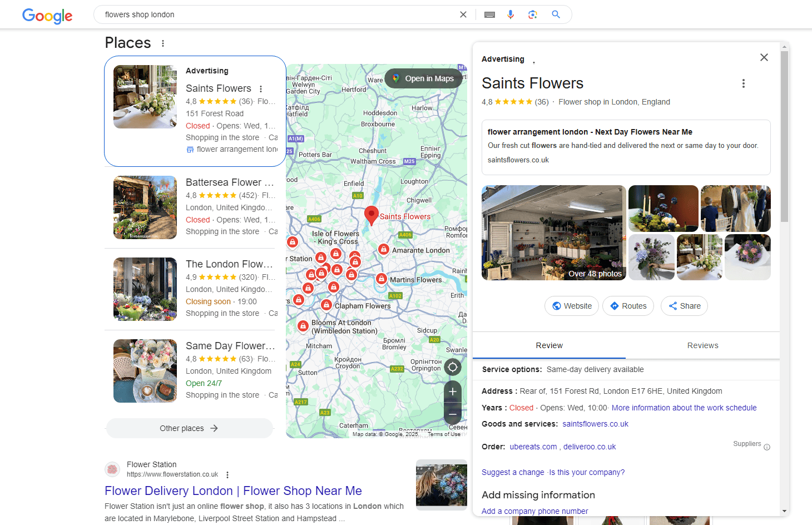Open options menu in Saints Flowers panel
This screenshot has height=525, width=812.
click(x=743, y=83)
